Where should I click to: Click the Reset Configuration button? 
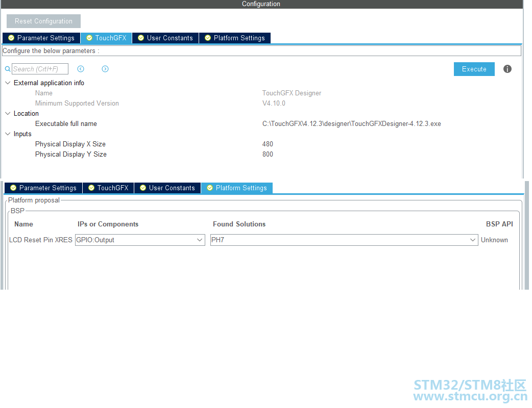(43, 21)
